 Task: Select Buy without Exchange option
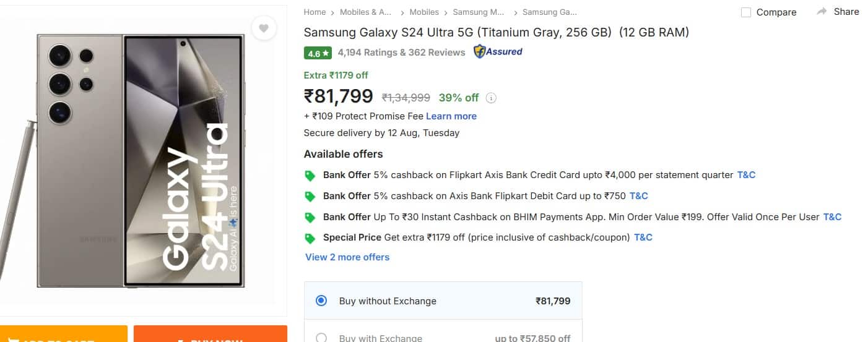coord(321,301)
